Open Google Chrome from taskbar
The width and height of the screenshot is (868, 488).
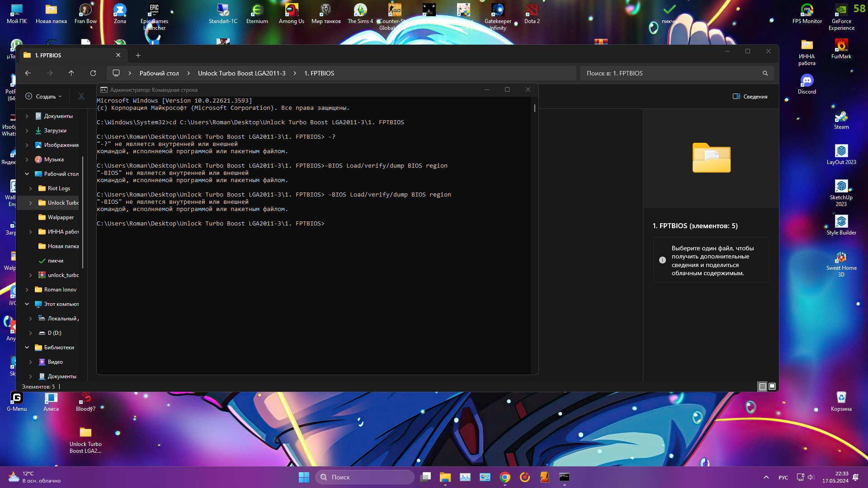pyautogui.click(x=505, y=477)
